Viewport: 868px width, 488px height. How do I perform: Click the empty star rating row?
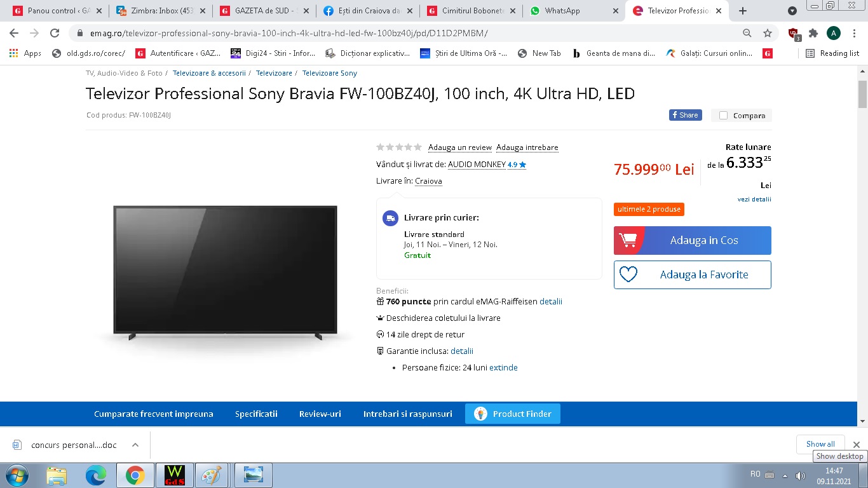(x=399, y=147)
